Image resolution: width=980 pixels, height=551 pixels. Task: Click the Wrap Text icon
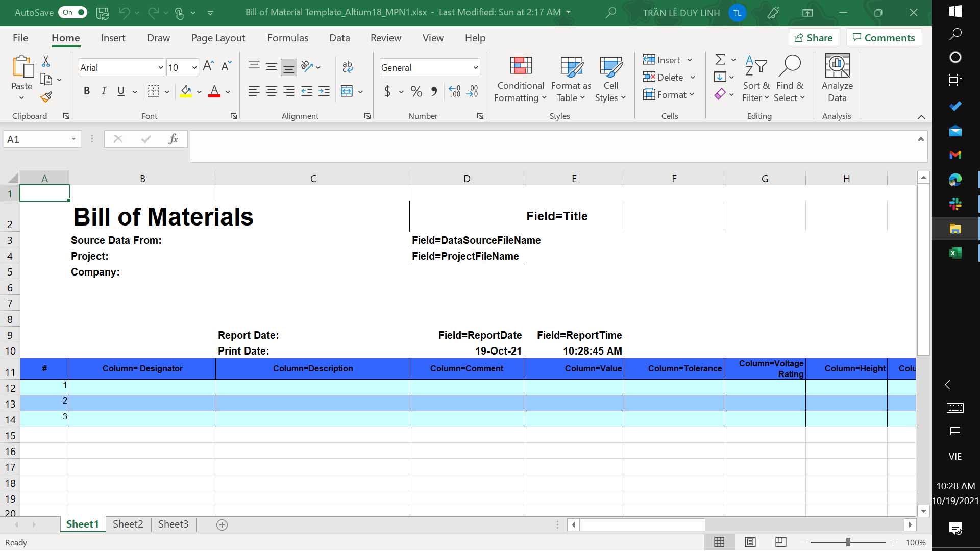click(x=348, y=66)
